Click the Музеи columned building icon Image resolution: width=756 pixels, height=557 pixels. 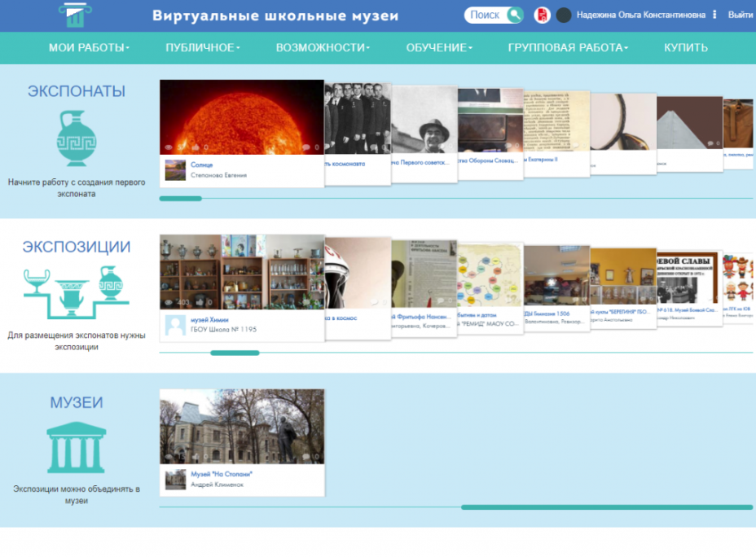click(77, 447)
